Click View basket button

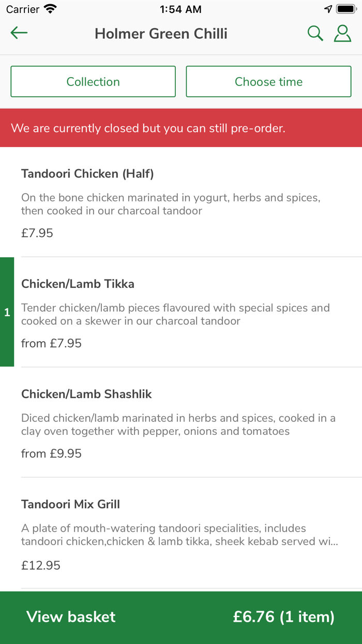(x=71, y=617)
